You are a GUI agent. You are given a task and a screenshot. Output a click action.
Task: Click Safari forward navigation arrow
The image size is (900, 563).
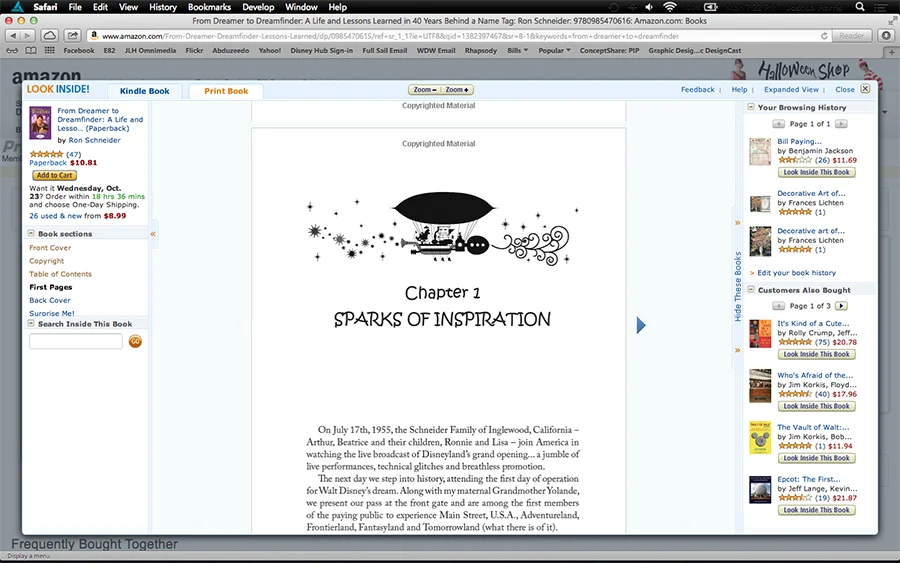coord(27,36)
